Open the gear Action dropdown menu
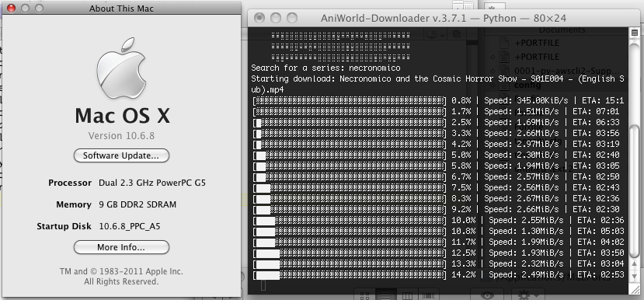Screen dimensions: 644x300 pyautogui.click(x=527, y=295)
